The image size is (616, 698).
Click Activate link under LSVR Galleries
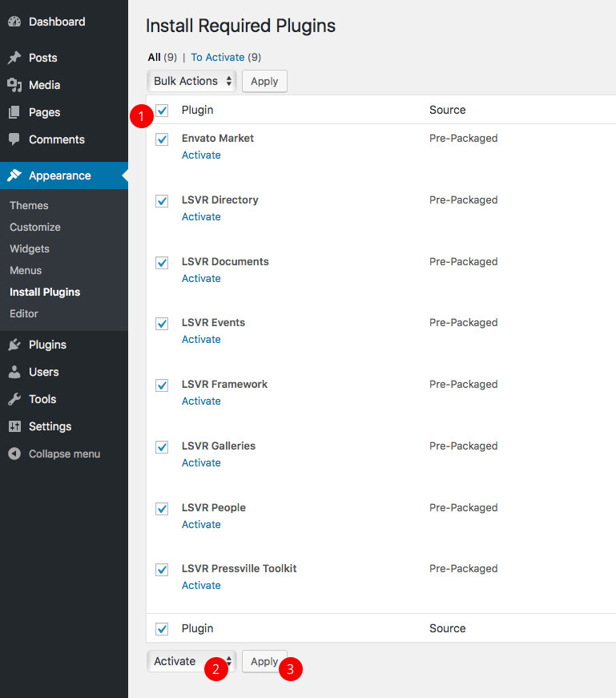pos(201,462)
